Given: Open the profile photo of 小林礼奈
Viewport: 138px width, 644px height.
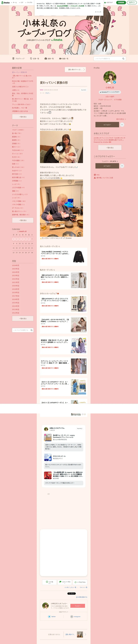Looking at the screenshot, I should coord(110,77).
